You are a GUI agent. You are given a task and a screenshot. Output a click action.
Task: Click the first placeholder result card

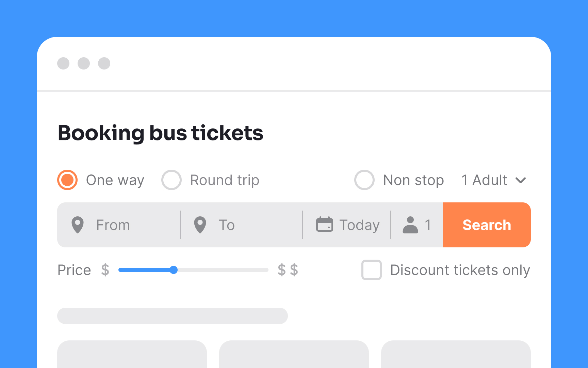[132, 354]
